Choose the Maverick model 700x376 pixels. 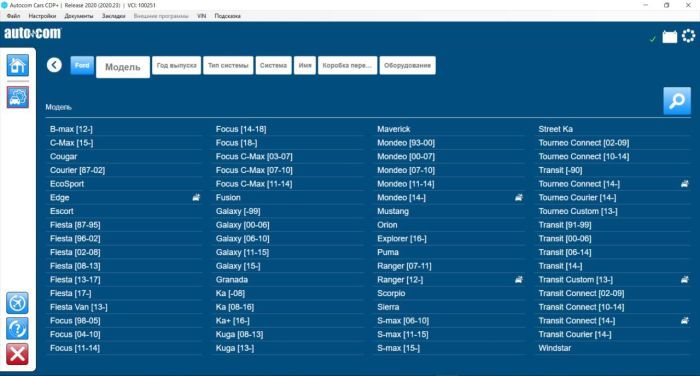point(393,129)
